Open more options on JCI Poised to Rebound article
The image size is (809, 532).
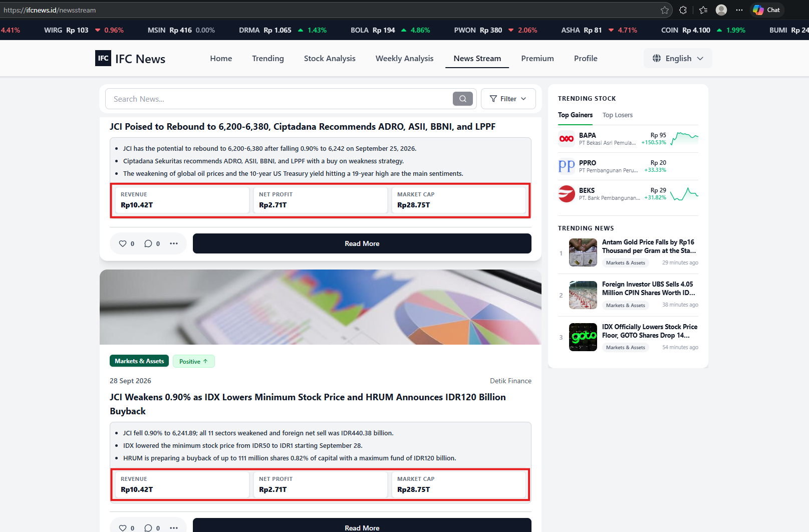(x=174, y=243)
